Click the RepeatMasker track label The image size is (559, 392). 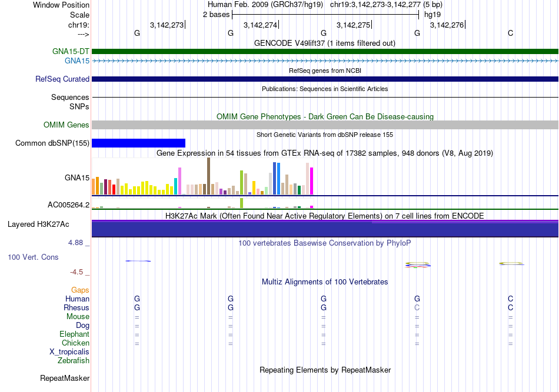[65, 378]
